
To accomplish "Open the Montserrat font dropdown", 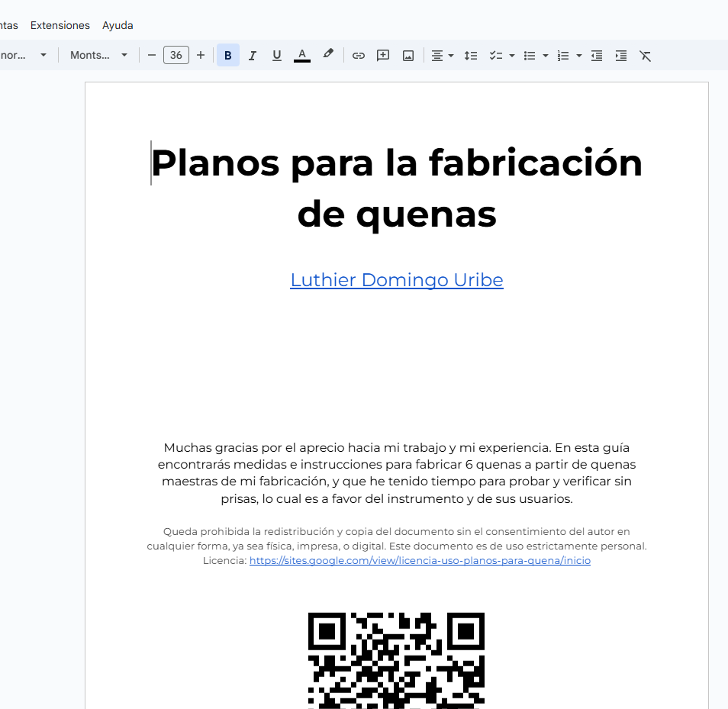I will pyautogui.click(x=98, y=55).
